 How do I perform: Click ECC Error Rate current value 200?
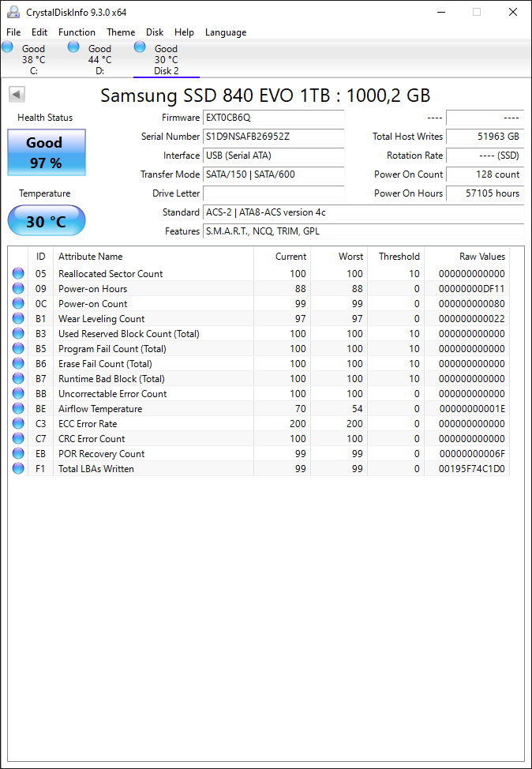point(298,424)
